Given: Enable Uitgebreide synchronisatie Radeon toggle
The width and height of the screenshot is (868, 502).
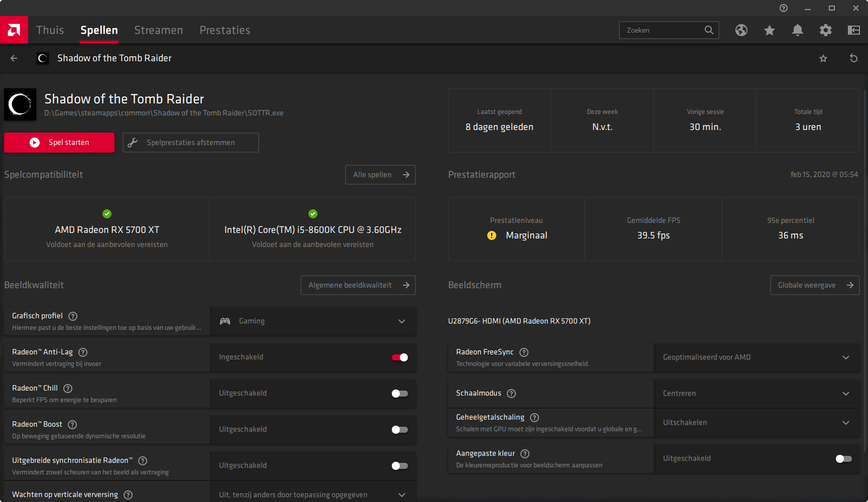Looking at the screenshot, I should coord(400,466).
